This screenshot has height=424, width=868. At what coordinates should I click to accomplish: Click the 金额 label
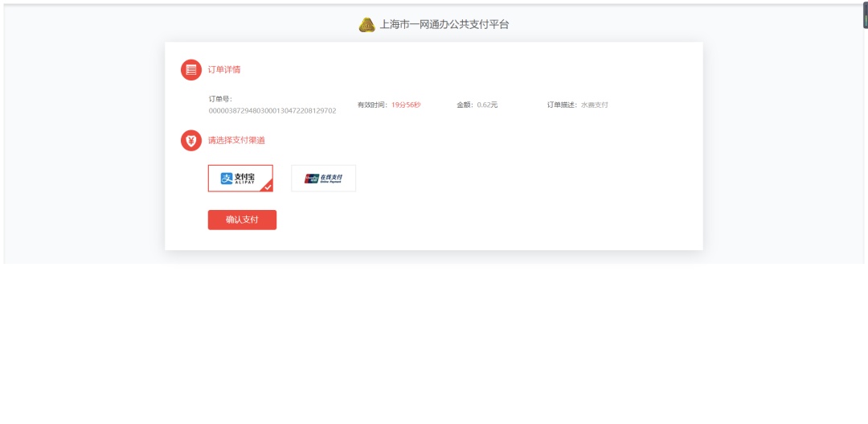point(467,105)
